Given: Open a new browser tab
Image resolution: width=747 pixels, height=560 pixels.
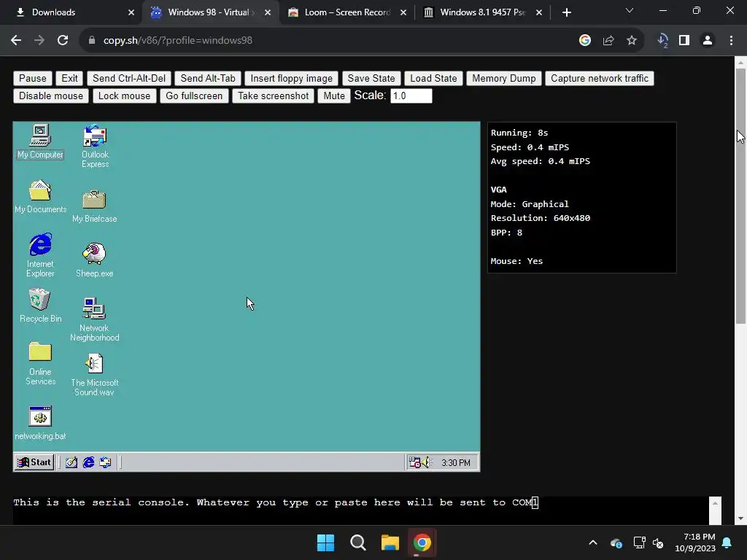Looking at the screenshot, I should coord(566,12).
